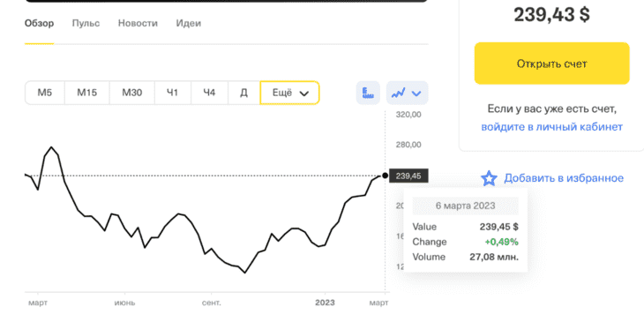Click the Добавить в избранное link
This screenshot has height=322, width=644.
564,178
